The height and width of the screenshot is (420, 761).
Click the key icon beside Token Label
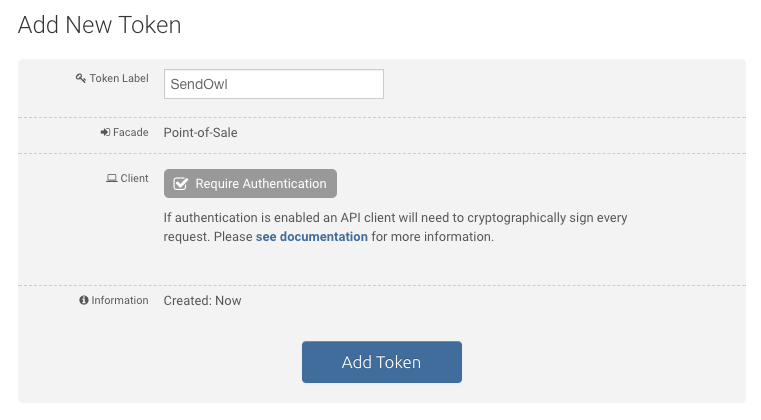coord(81,78)
